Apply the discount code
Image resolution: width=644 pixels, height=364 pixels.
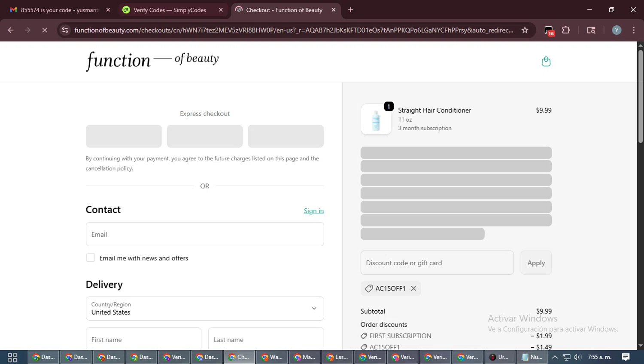click(x=536, y=263)
